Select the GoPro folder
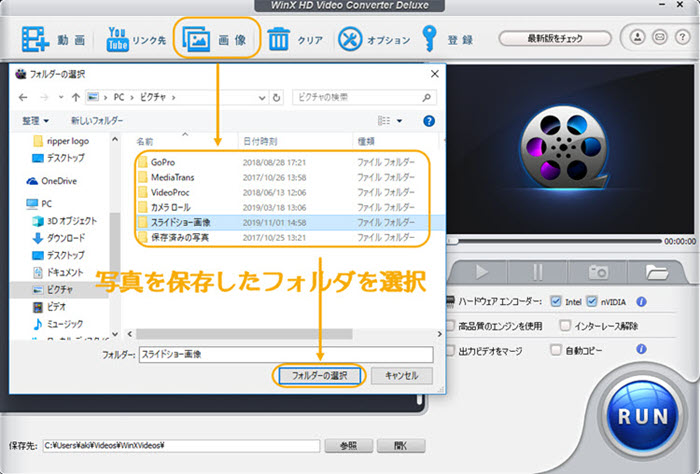 (x=162, y=162)
